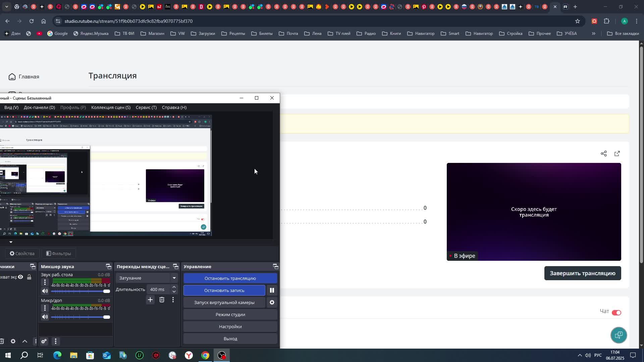Click Остановить запись button
The height and width of the screenshot is (362, 644).
tap(224, 290)
